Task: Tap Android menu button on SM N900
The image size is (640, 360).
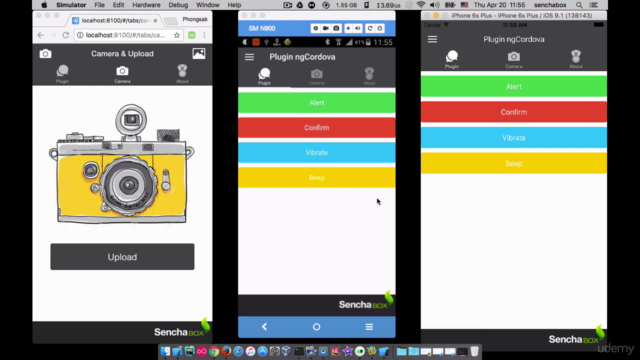Action: (x=369, y=327)
